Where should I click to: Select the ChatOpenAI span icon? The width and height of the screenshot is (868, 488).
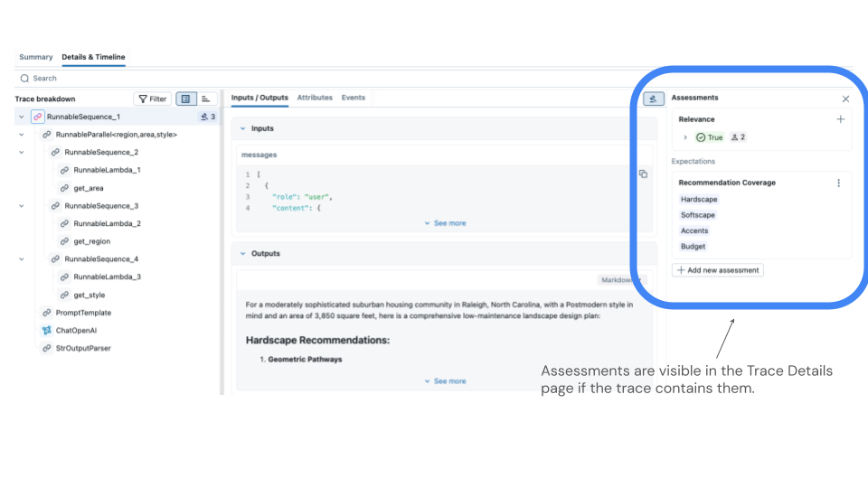point(46,331)
